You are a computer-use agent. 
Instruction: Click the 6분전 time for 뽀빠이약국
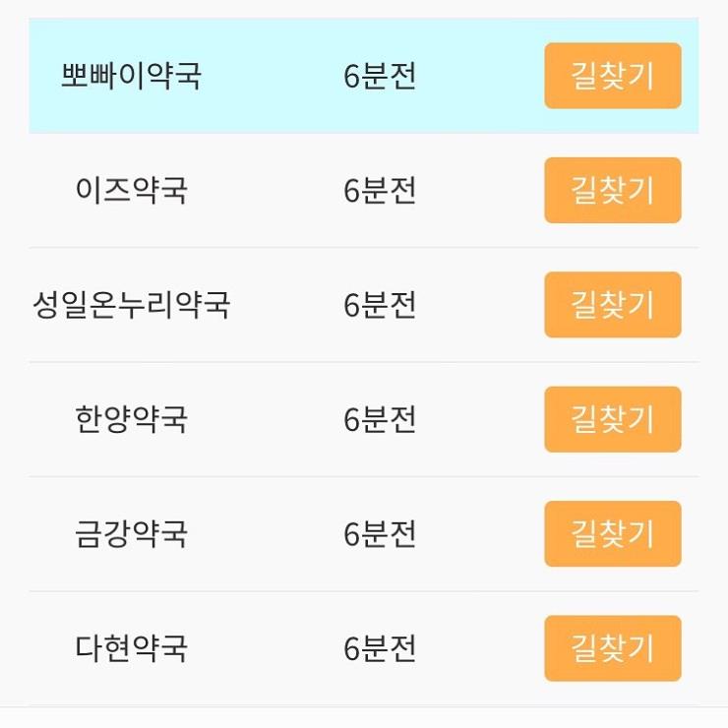380,76
